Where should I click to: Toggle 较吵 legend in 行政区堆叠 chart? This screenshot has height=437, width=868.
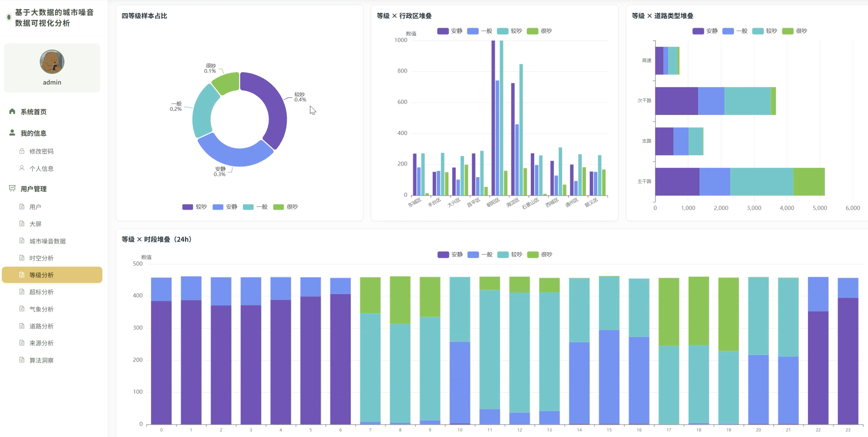(x=510, y=31)
